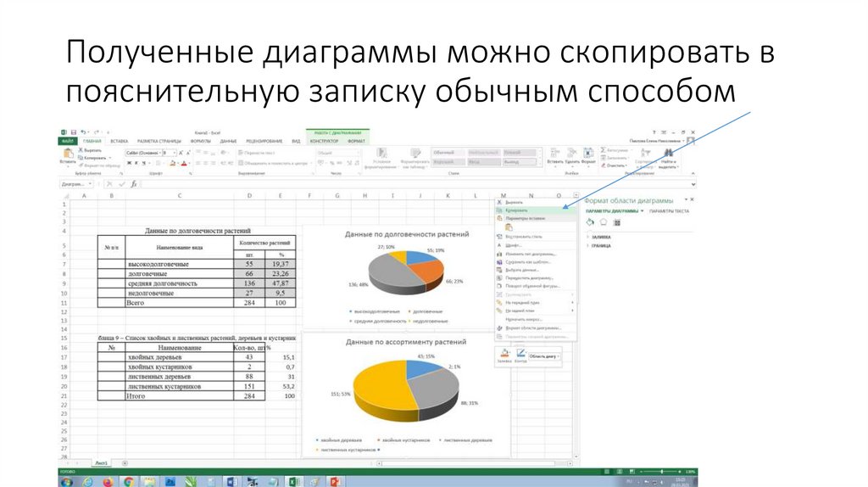Click the paste options clipboard icon in the context menu
The height and width of the screenshot is (487, 868).
[509, 227]
